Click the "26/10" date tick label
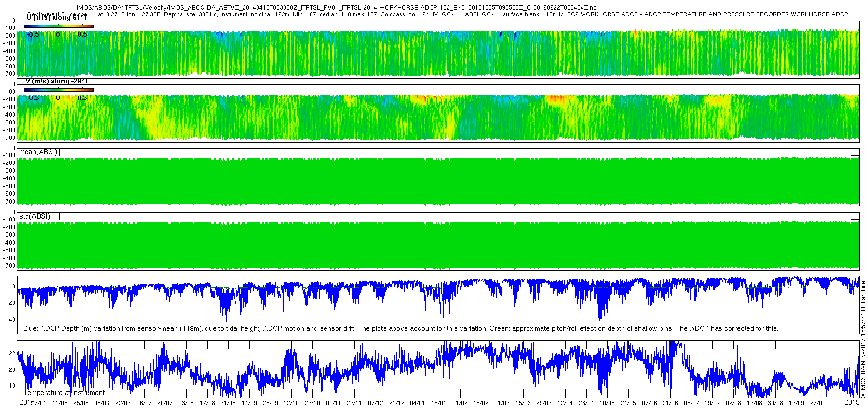 coord(312,403)
